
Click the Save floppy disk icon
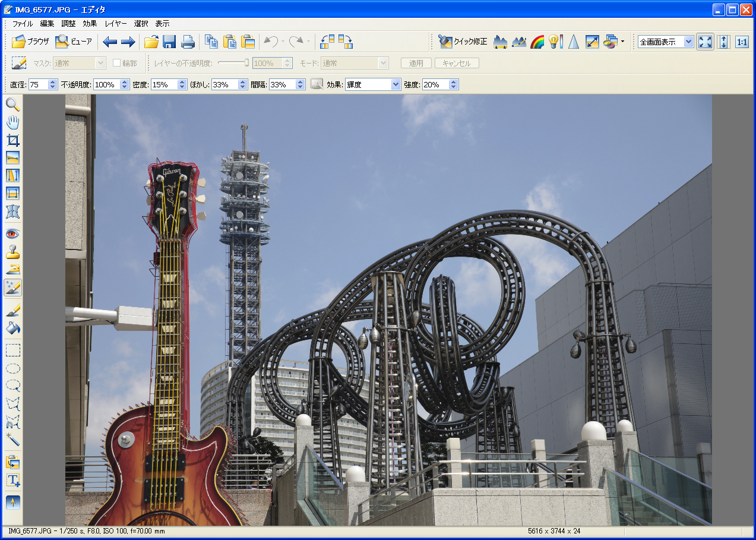(x=169, y=42)
